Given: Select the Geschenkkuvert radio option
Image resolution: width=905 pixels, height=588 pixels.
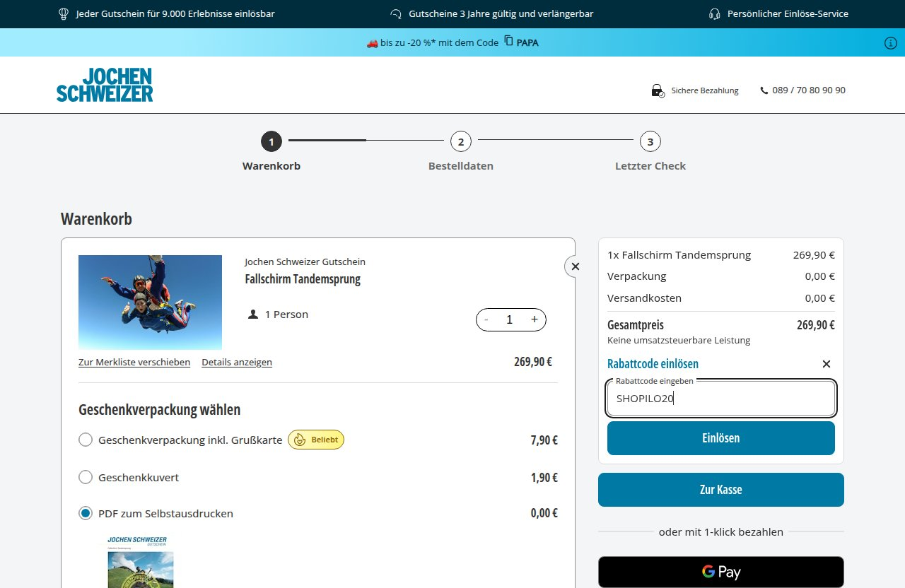Looking at the screenshot, I should tap(86, 477).
